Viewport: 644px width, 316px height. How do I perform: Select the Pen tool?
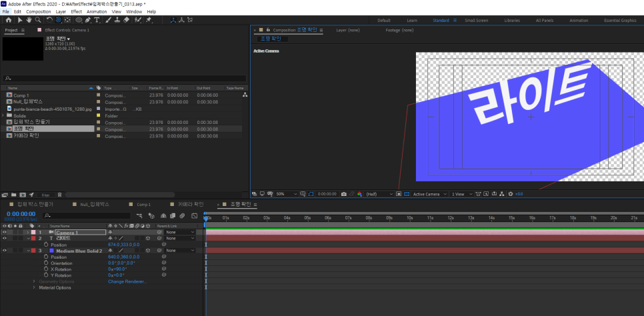click(88, 20)
